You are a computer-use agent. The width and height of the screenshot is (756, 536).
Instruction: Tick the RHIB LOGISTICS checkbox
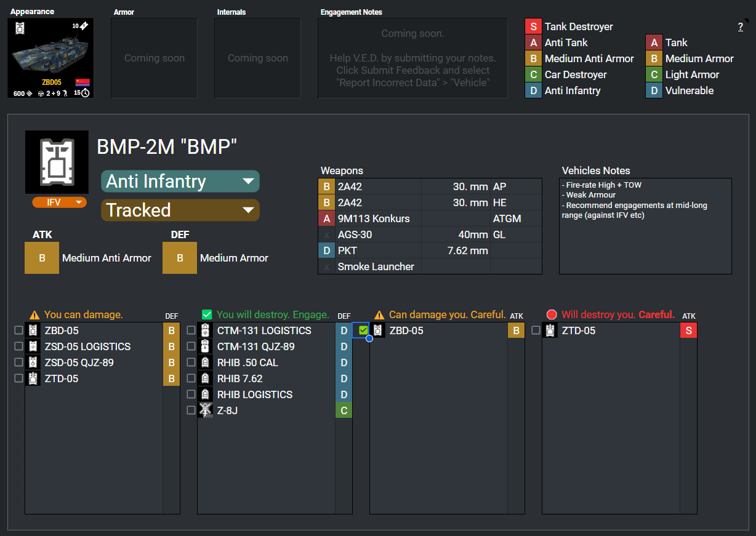click(191, 394)
